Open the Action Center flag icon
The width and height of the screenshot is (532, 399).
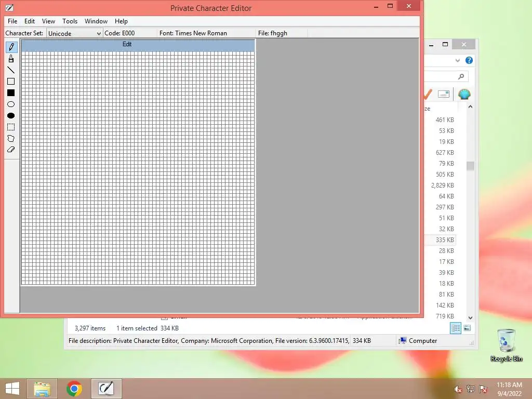(x=483, y=389)
